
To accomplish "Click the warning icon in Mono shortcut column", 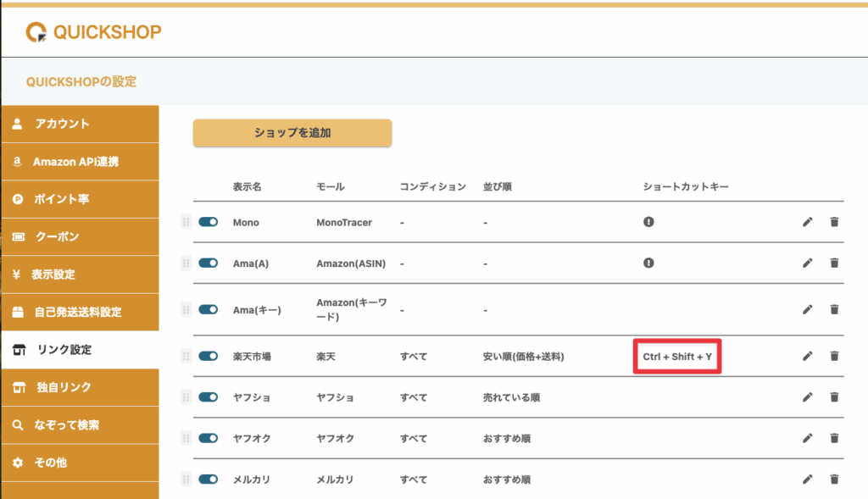I will [x=648, y=222].
